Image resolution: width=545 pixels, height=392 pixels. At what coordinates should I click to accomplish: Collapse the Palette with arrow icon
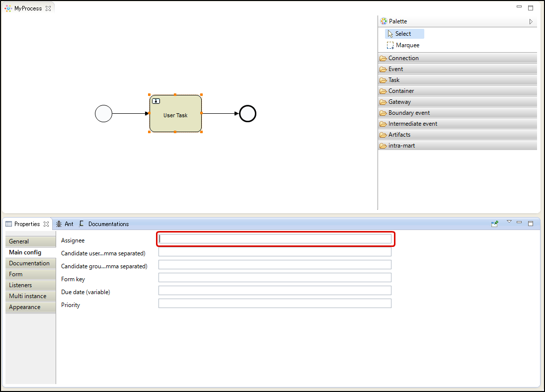click(x=531, y=21)
